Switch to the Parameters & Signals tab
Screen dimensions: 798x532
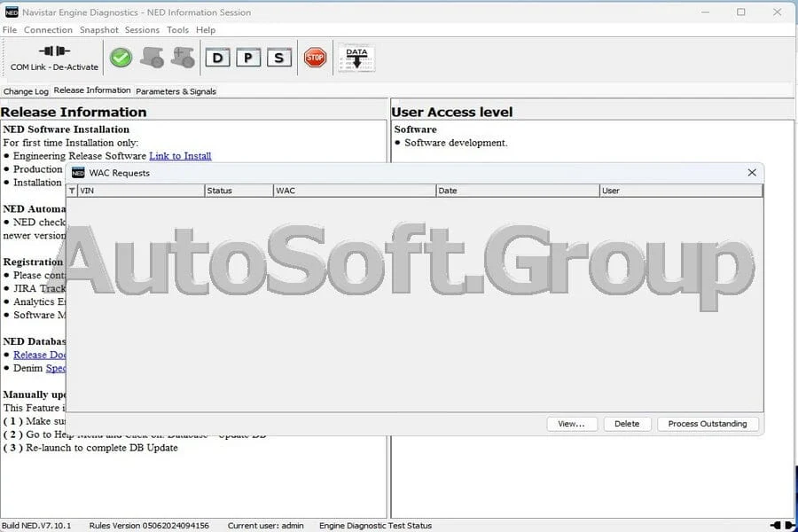(x=176, y=91)
